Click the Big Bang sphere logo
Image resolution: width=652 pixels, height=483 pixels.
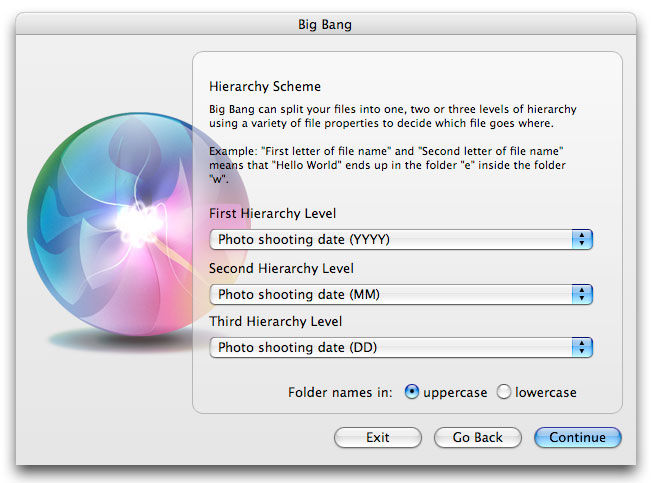coord(137,224)
